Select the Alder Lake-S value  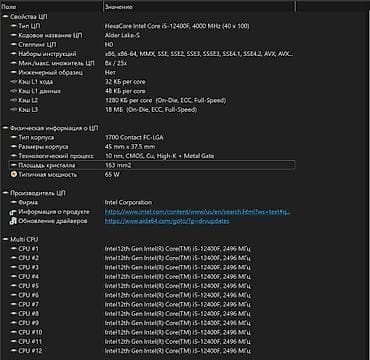[122, 35]
